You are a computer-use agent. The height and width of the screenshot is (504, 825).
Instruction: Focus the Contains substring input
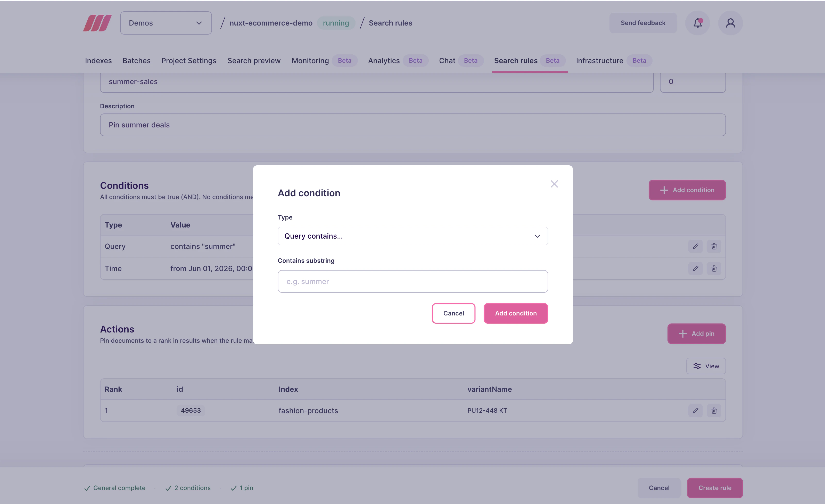412,281
